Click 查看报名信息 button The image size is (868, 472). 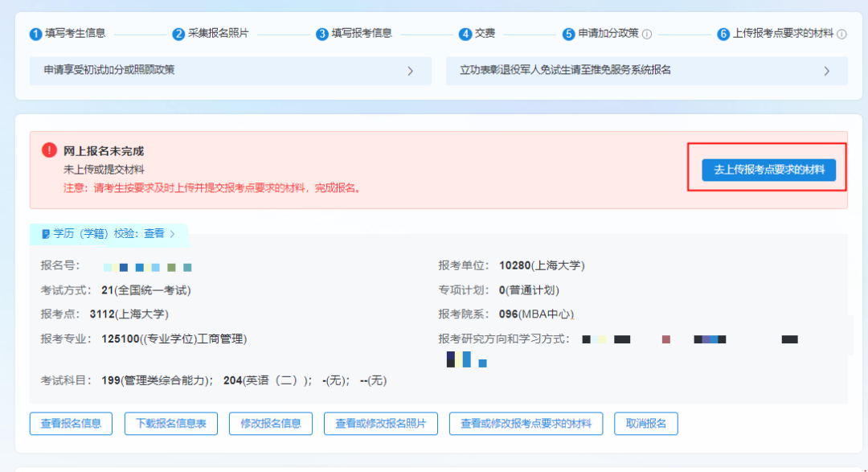[71, 424]
